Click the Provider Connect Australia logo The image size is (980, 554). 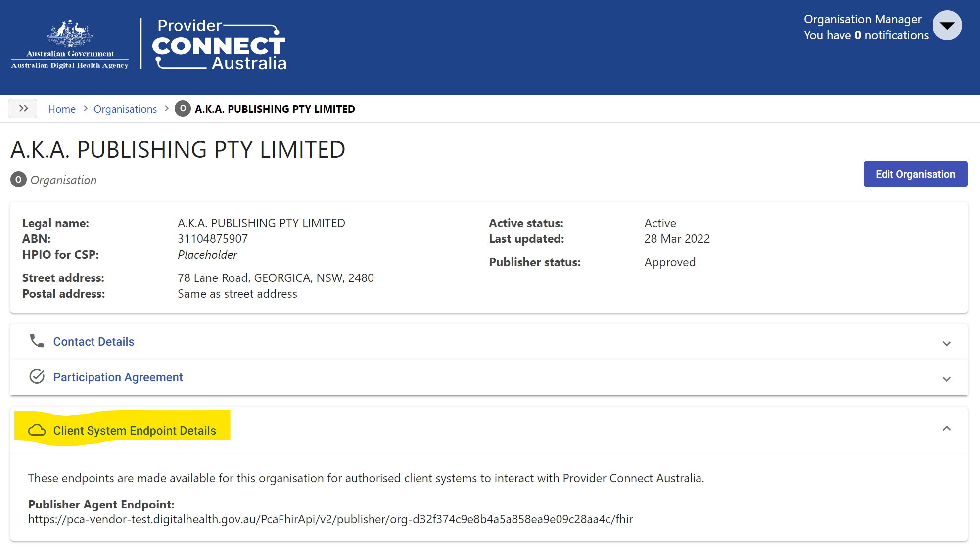coord(219,45)
